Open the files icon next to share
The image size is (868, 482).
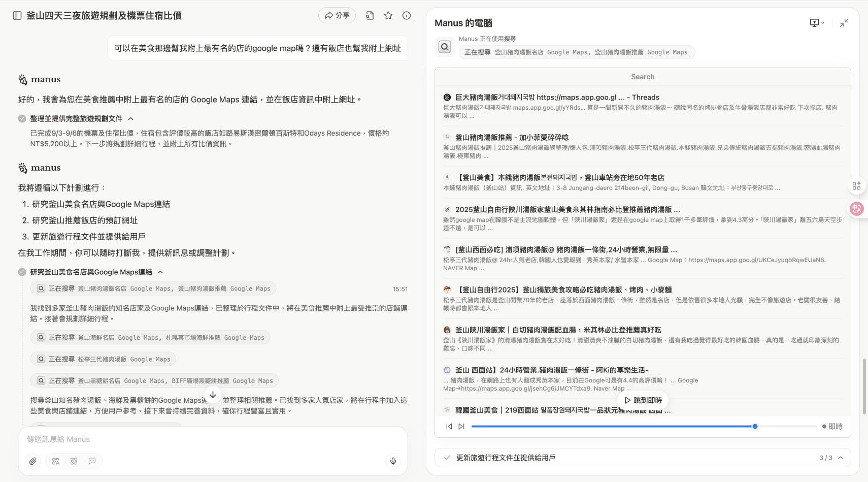(370, 16)
